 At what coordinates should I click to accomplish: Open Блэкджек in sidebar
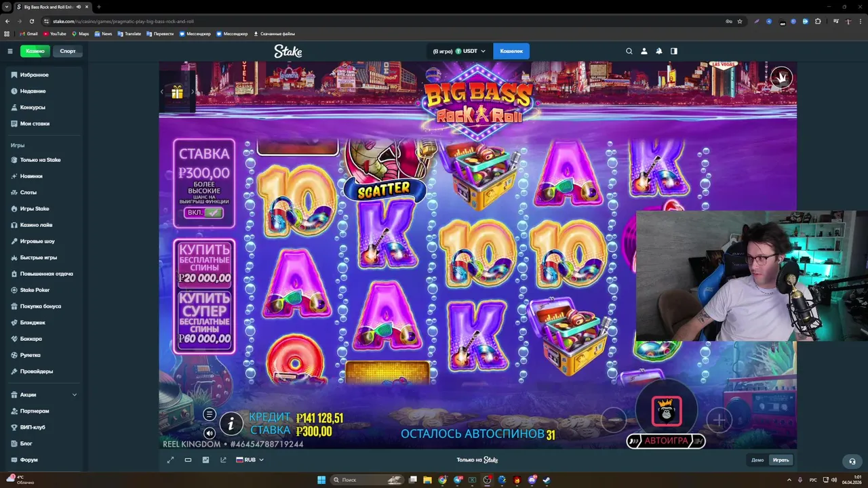click(32, 323)
